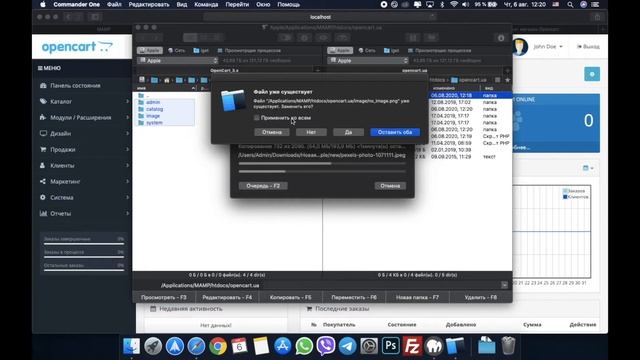Screen dimensions: 640x360
Task: Click the 'Новая папка - F7' button
Action: 417,298
